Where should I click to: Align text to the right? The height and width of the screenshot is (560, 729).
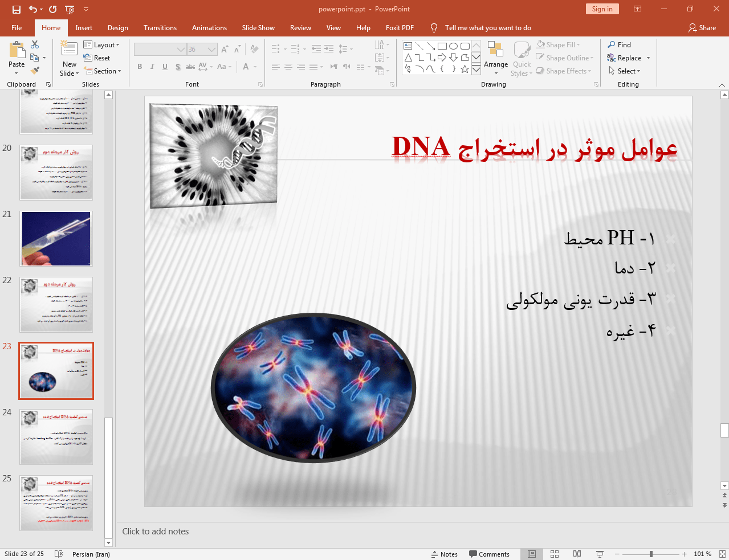(300, 67)
